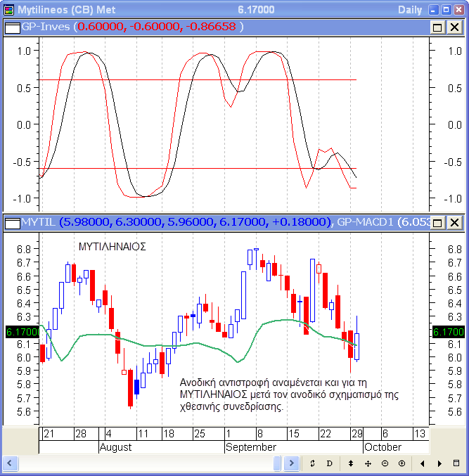Zoom in with the plus magnifier icon

click(401, 464)
